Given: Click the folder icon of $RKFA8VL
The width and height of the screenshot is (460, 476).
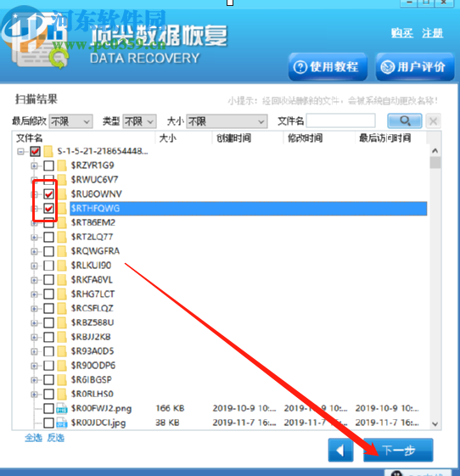Looking at the screenshot, I should pos(62,280).
